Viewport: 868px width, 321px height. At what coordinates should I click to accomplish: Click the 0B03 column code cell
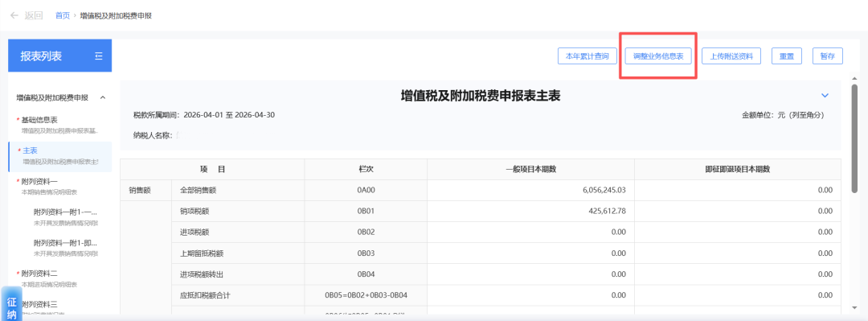[x=366, y=253]
